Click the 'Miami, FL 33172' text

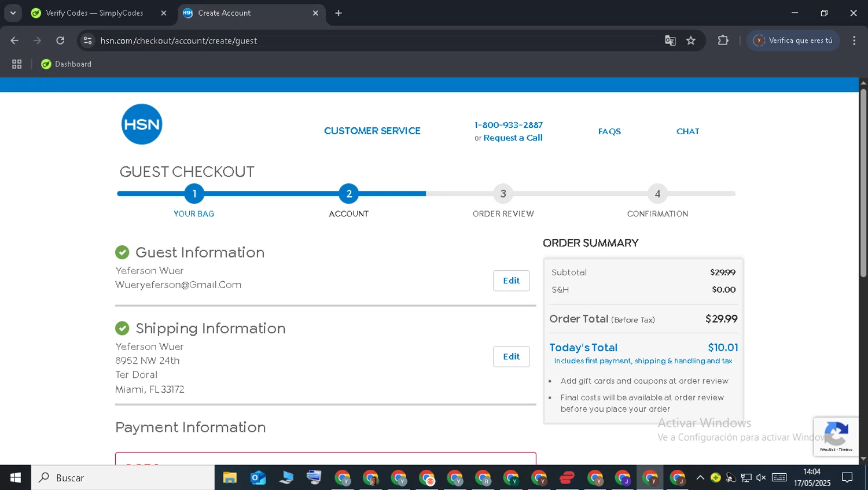(150, 389)
